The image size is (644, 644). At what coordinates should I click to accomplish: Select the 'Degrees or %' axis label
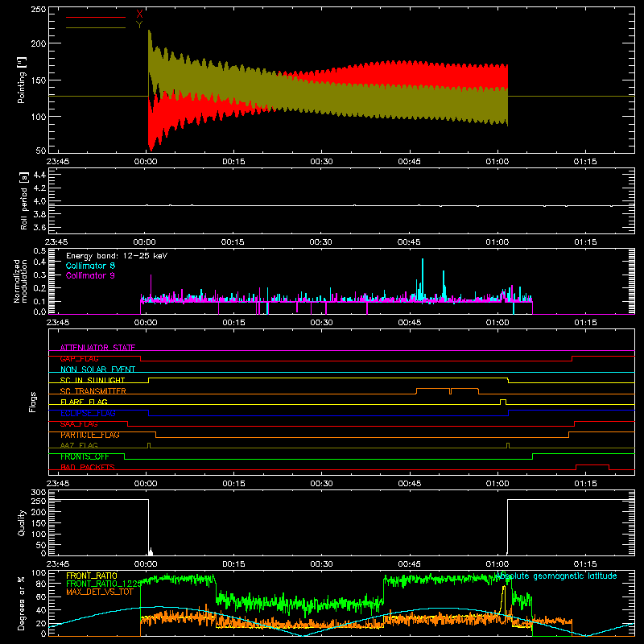(22, 603)
